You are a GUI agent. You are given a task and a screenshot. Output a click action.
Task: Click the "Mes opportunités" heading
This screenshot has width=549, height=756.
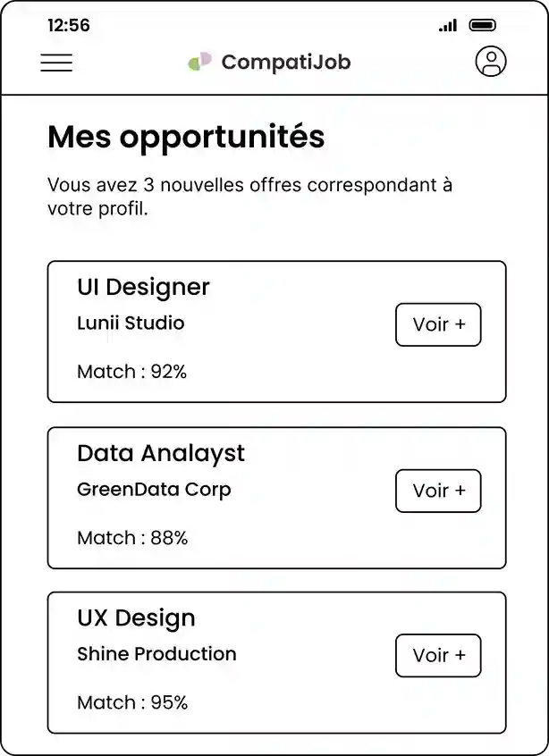tap(186, 137)
